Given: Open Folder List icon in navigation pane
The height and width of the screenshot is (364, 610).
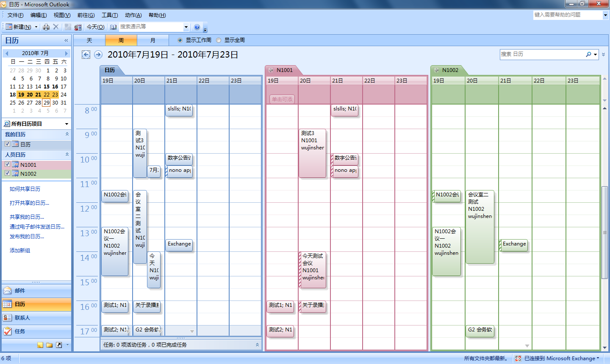Looking at the screenshot, I should pyautogui.click(x=50, y=345).
